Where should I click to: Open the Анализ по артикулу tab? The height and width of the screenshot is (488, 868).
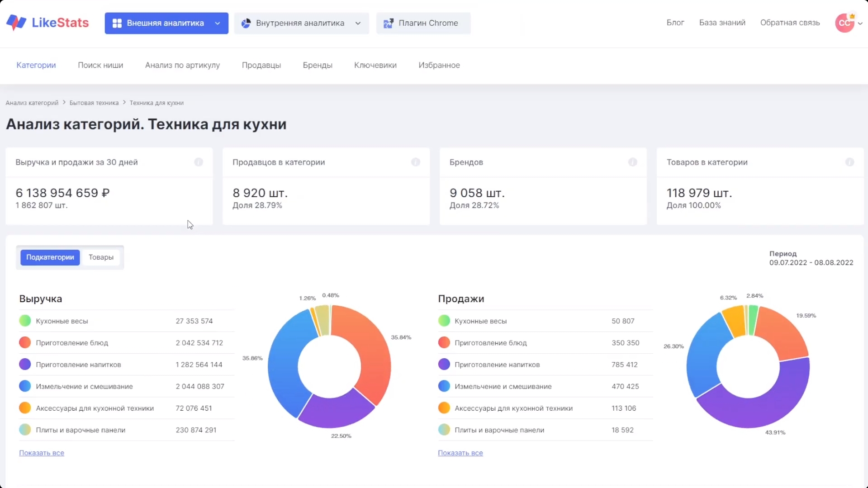coord(182,65)
